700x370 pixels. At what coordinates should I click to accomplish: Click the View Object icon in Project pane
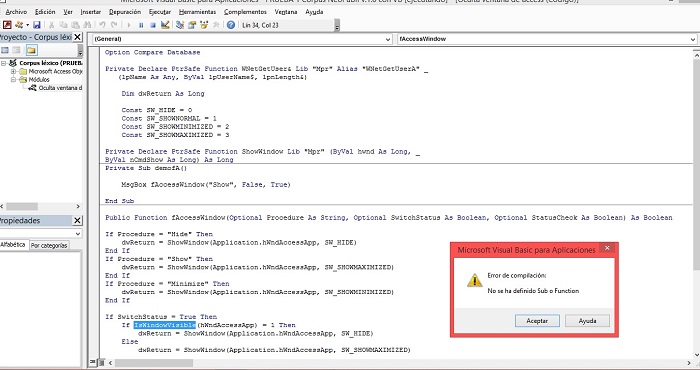(x=17, y=50)
